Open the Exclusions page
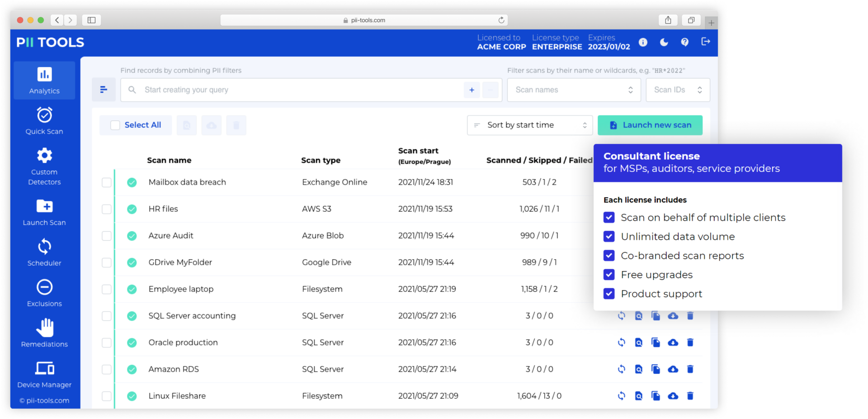This screenshot has height=419, width=868. point(44,293)
